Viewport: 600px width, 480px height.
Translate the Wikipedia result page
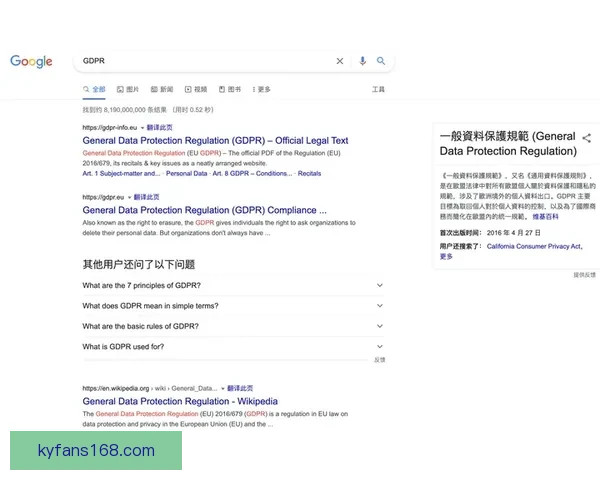pos(240,388)
